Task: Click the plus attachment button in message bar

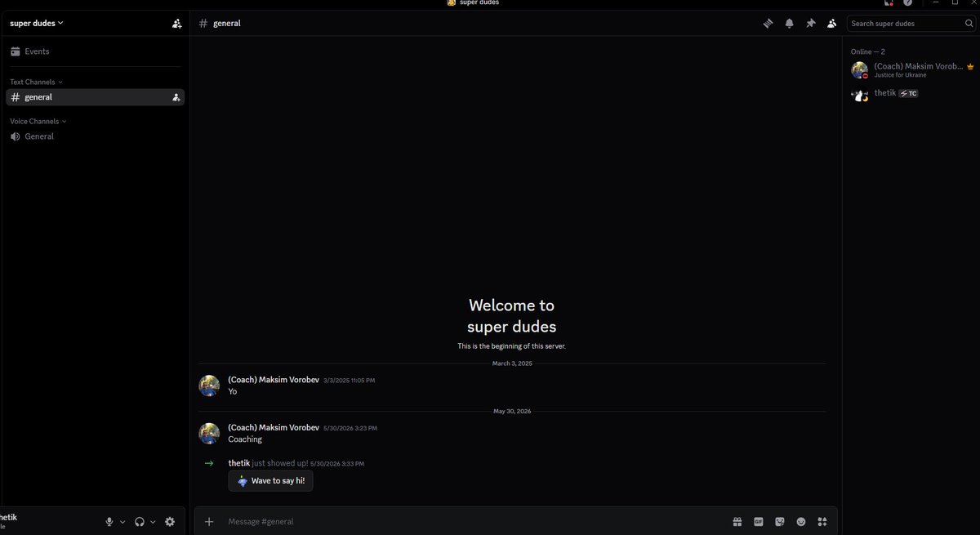Action: (x=209, y=521)
